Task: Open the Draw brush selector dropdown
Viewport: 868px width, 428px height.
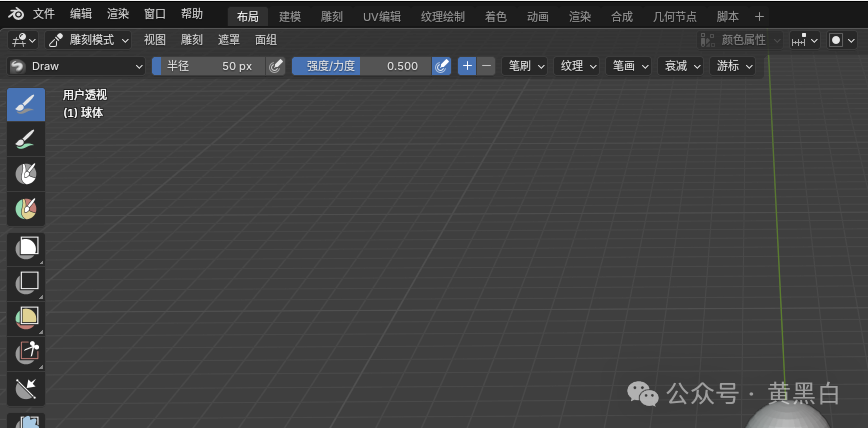Action: point(76,66)
